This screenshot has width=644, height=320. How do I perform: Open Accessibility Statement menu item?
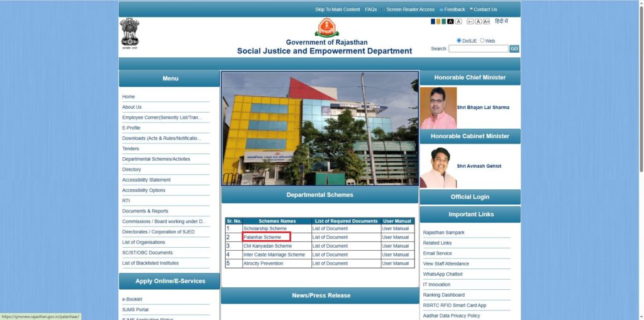(146, 180)
